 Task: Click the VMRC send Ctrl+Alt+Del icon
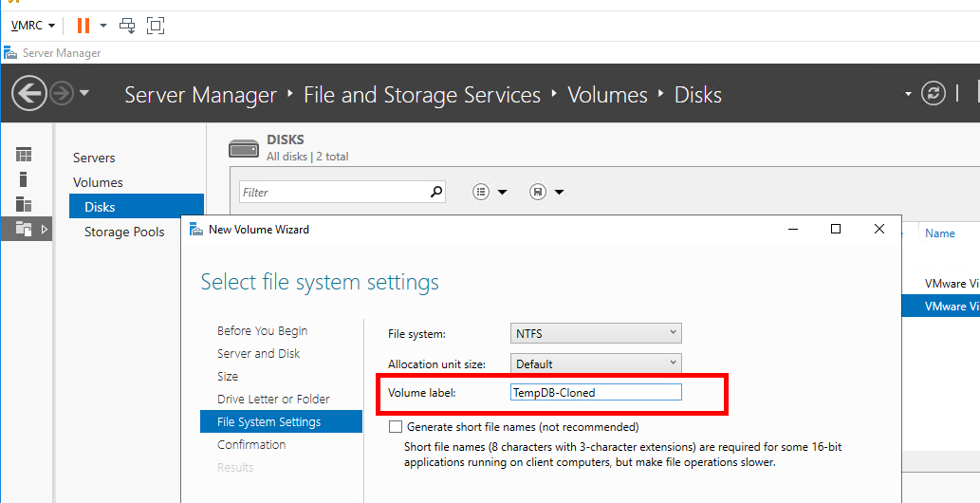click(x=127, y=26)
